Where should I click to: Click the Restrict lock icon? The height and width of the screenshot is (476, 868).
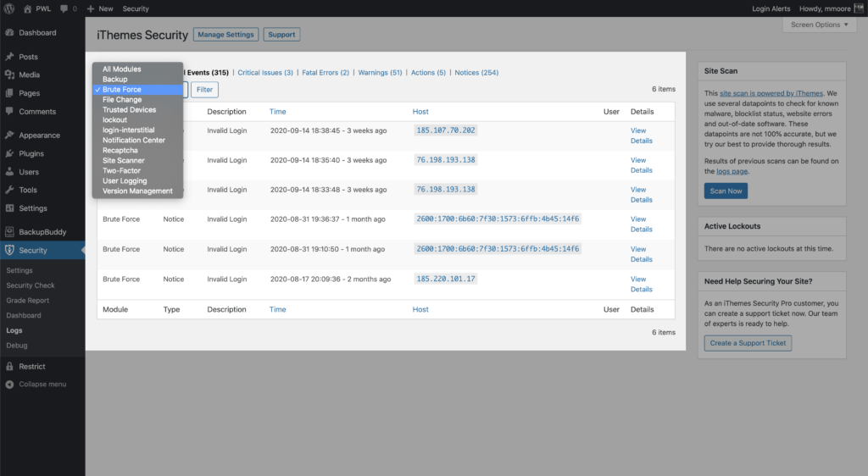9,366
